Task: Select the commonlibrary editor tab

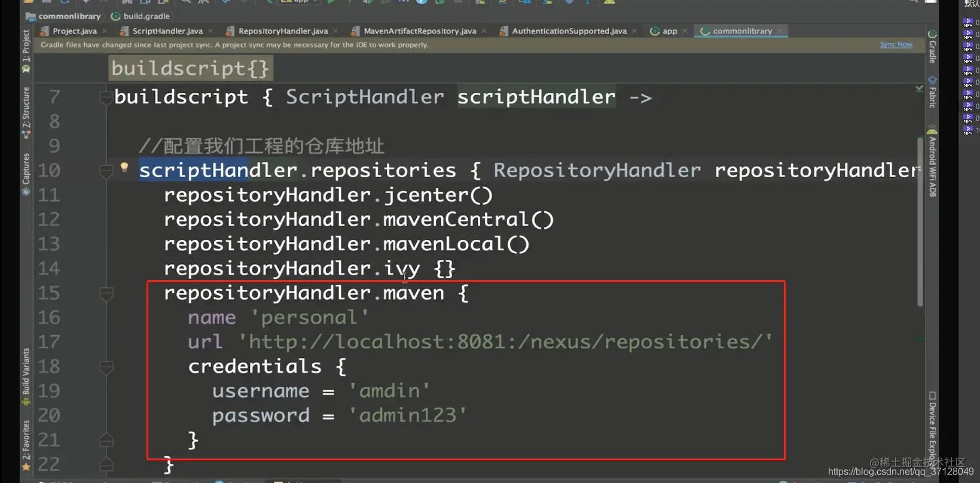Action: click(x=742, y=31)
